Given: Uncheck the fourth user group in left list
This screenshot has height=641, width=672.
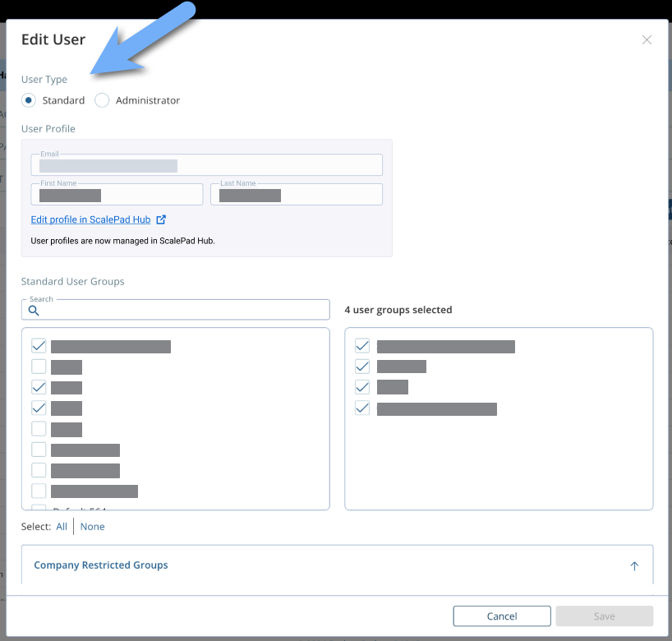Looking at the screenshot, I should pyautogui.click(x=39, y=408).
